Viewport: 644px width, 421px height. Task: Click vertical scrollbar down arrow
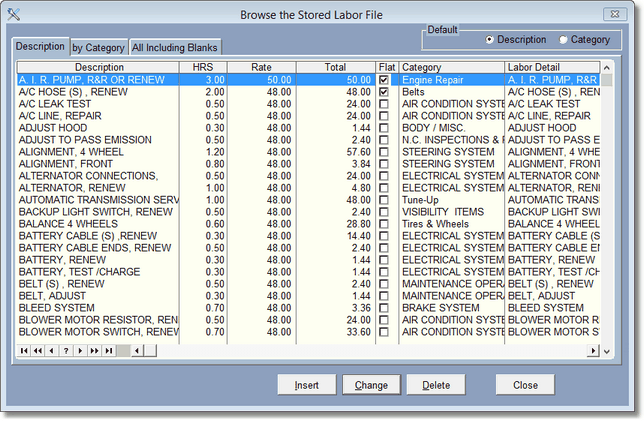pyautogui.click(x=607, y=351)
